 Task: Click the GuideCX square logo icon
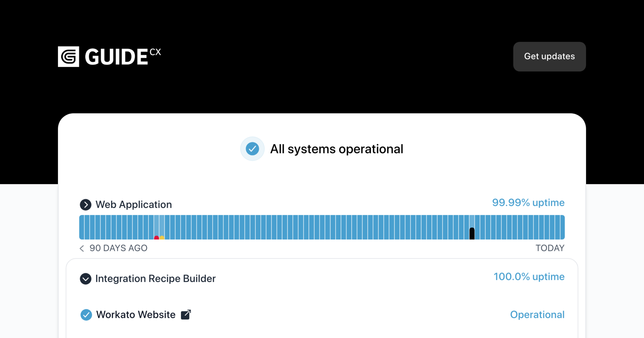[68, 57]
